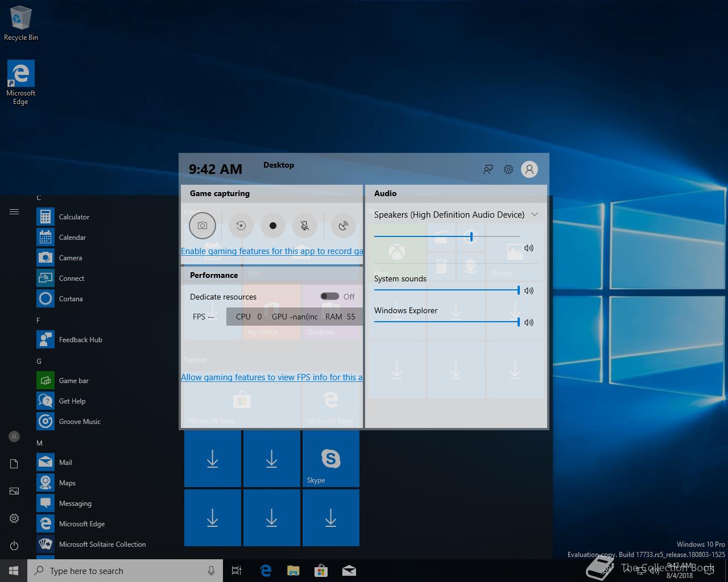Expand the Start menu hamburger button
The height and width of the screenshot is (582, 728).
[x=14, y=212]
